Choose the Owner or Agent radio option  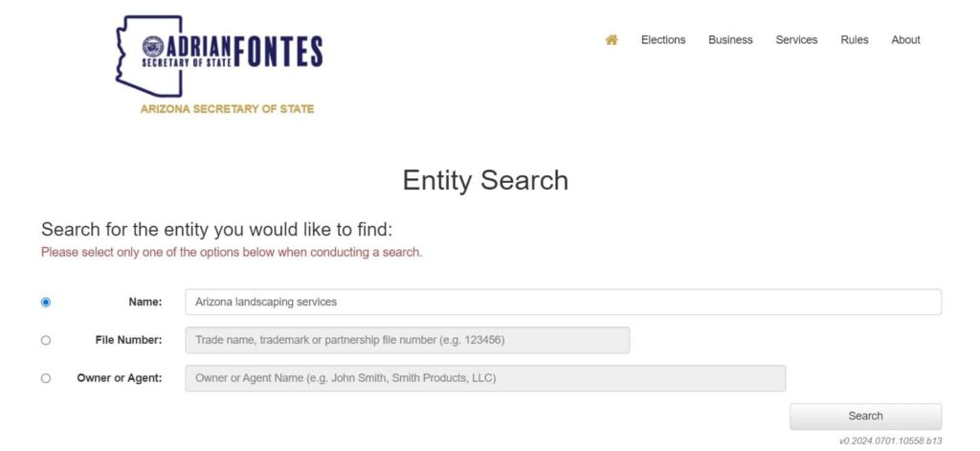[x=46, y=378]
